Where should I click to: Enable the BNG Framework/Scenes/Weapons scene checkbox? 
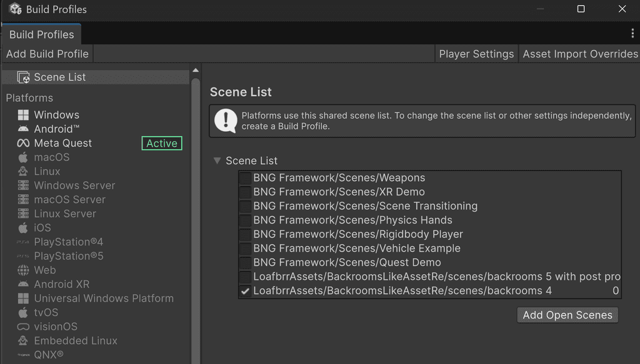click(245, 178)
